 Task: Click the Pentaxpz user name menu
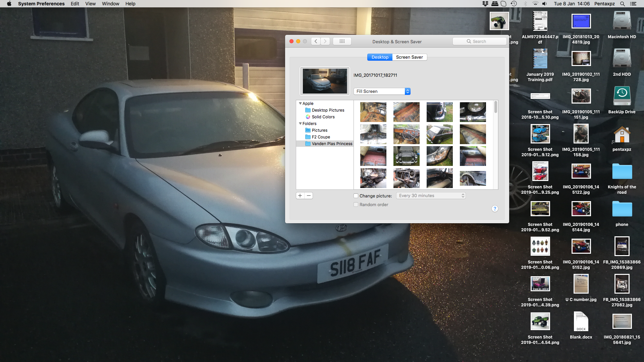point(604,4)
